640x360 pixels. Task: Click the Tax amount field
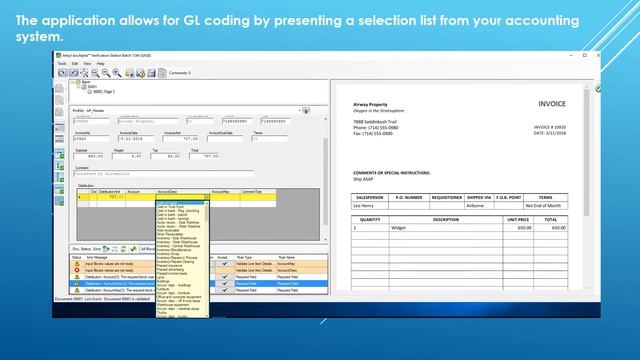click(166, 156)
